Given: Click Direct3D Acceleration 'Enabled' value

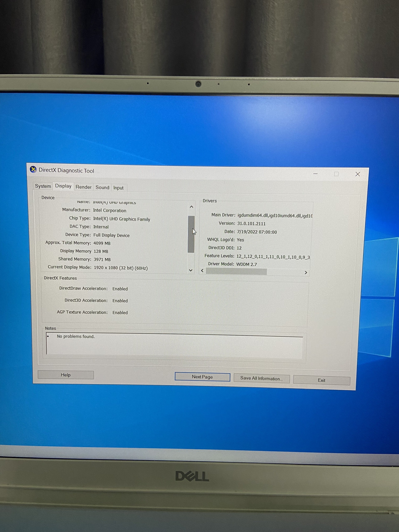Looking at the screenshot, I should (x=120, y=301).
